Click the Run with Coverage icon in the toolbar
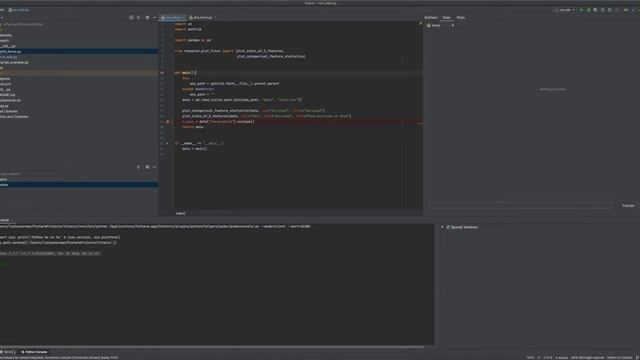Image resolution: width=640 pixels, height=360 pixels. click(596, 10)
